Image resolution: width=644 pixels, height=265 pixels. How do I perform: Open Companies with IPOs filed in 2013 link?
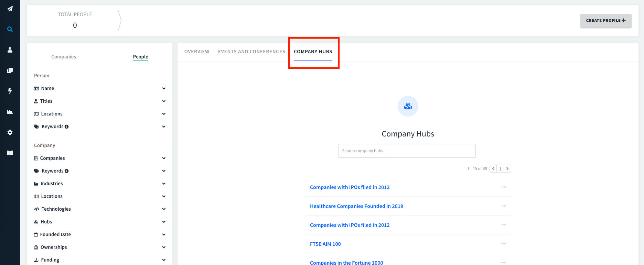350,187
